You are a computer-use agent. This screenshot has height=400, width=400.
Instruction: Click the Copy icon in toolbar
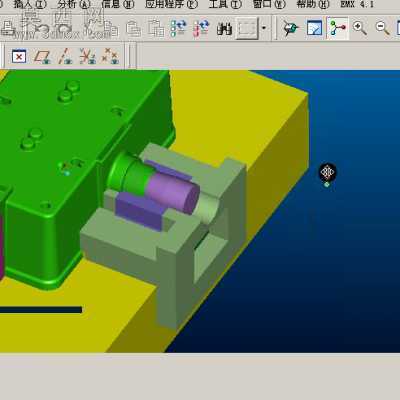(x=111, y=29)
